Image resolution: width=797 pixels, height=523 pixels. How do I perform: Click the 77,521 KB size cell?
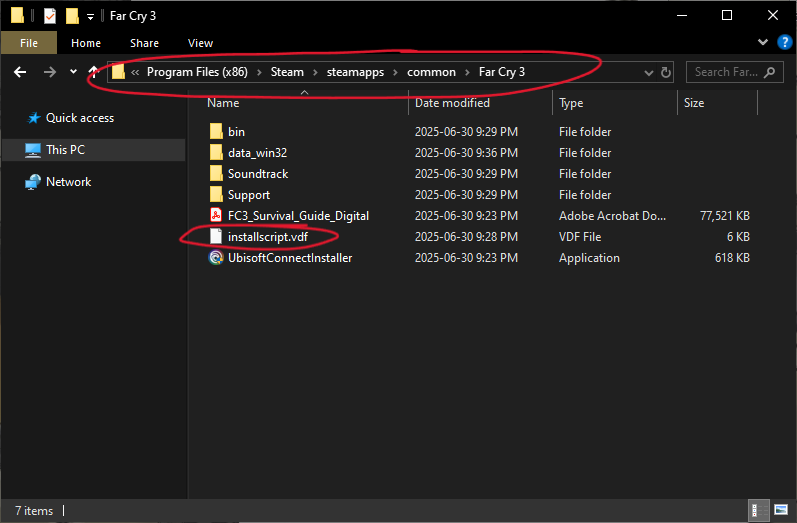click(725, 216)
